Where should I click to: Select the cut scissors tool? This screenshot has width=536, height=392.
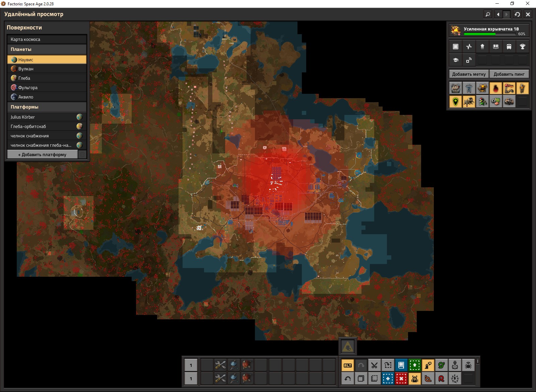374,365
